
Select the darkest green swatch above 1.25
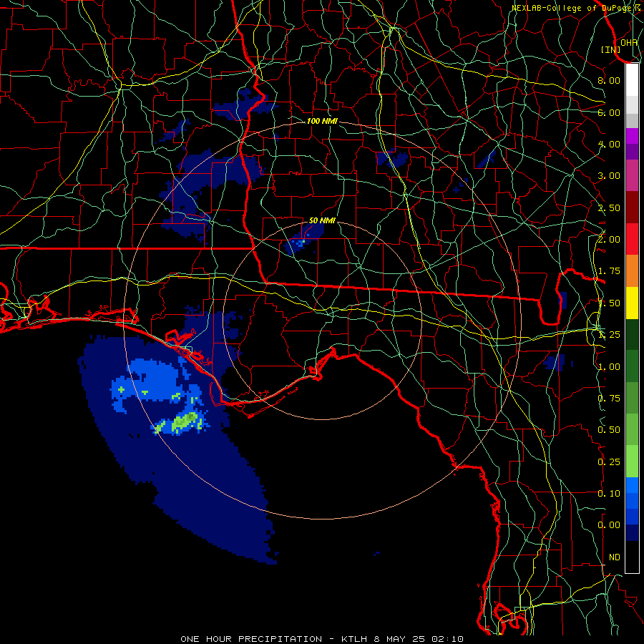click(x=632, y=334)
